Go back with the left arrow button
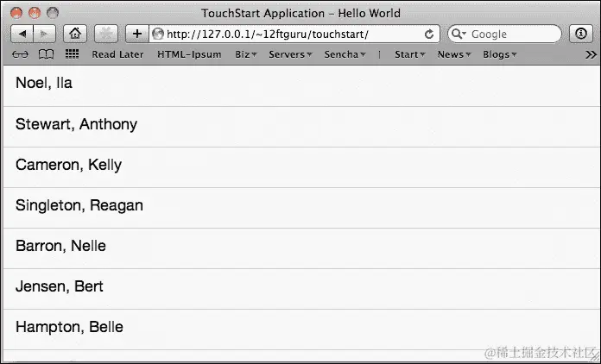 (x=22, y=34)
